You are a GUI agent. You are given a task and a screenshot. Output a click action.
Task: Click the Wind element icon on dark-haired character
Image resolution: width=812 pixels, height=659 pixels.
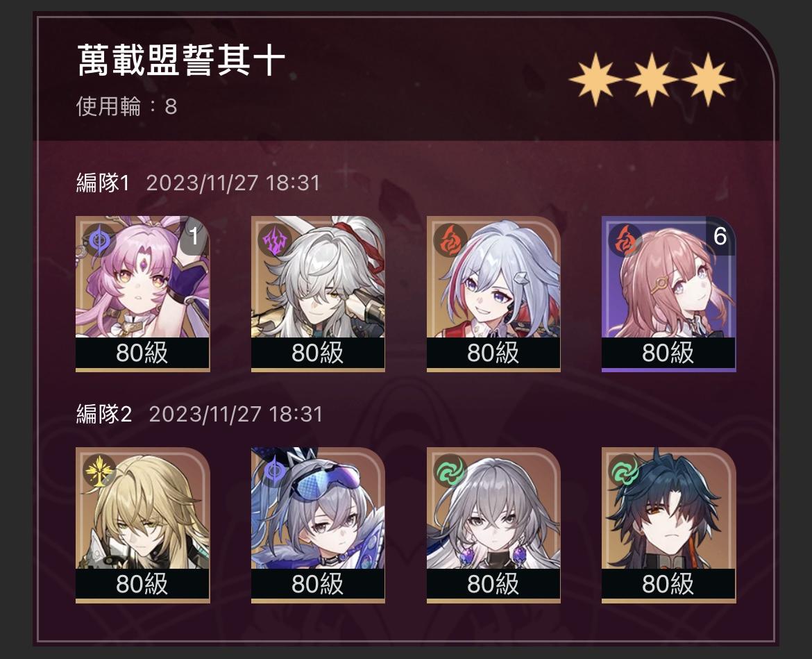[x=624, y=471]
